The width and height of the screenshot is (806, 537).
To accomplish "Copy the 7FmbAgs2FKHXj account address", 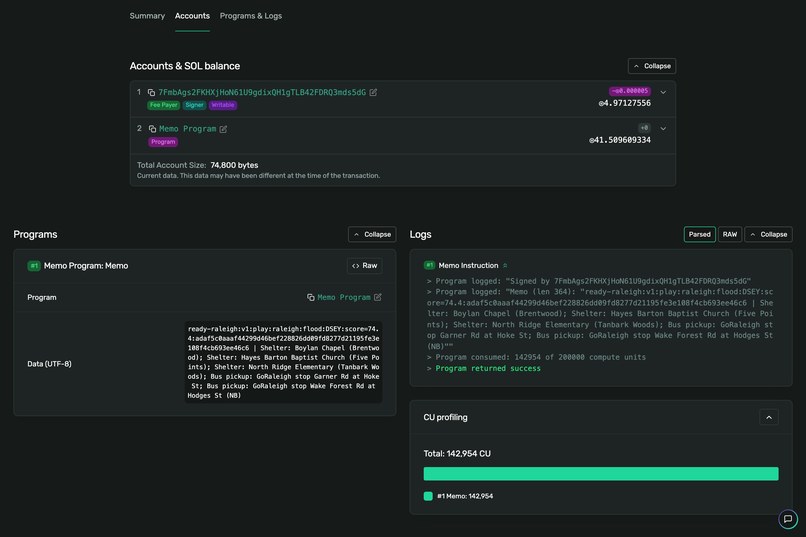I will 151,92.
